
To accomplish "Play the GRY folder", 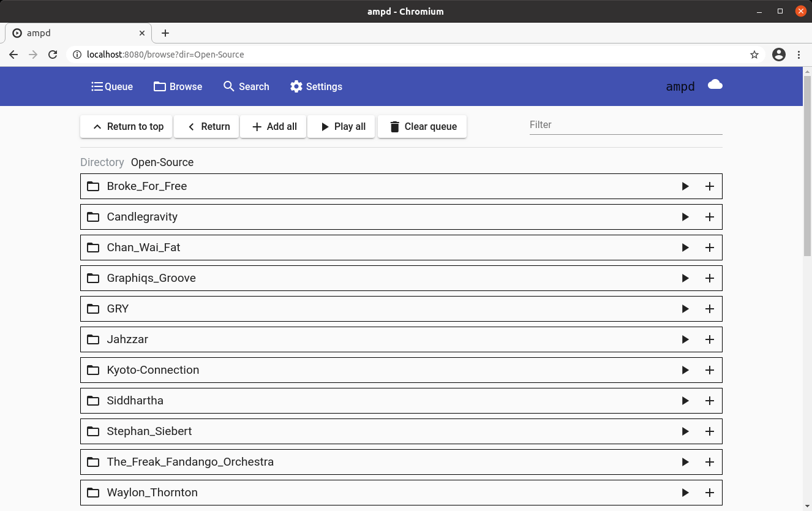I will click(685, 309).
